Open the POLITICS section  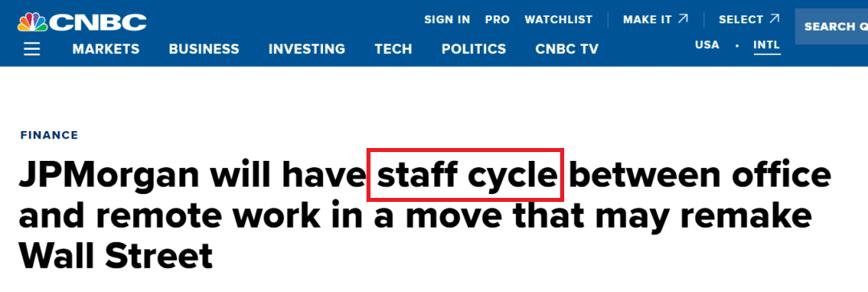(473, 49)
